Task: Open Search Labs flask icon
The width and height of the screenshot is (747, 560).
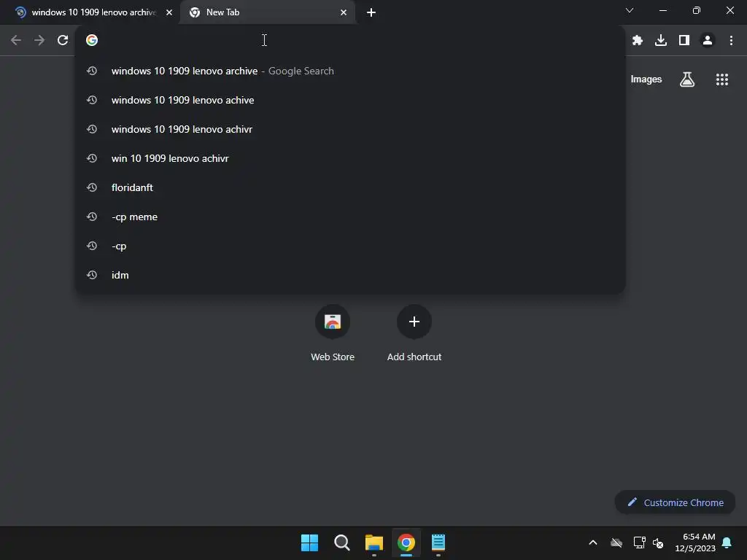Action: click(687, 79)
